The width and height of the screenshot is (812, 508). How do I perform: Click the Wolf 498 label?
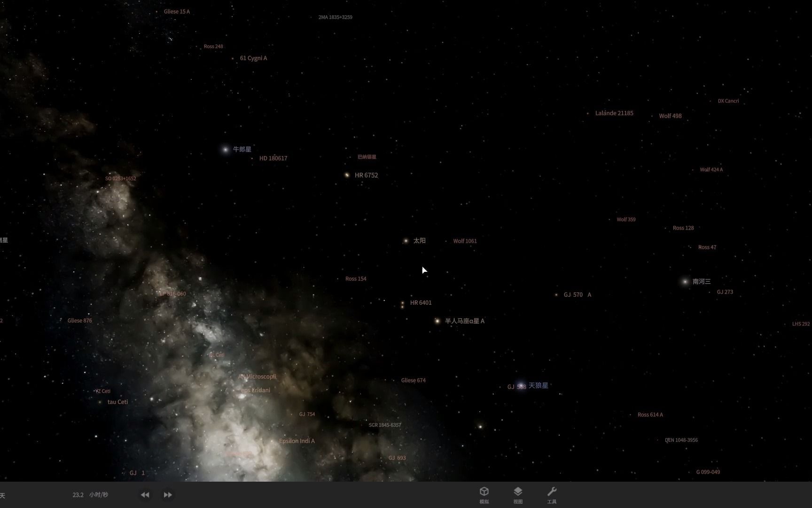(670, 116)
